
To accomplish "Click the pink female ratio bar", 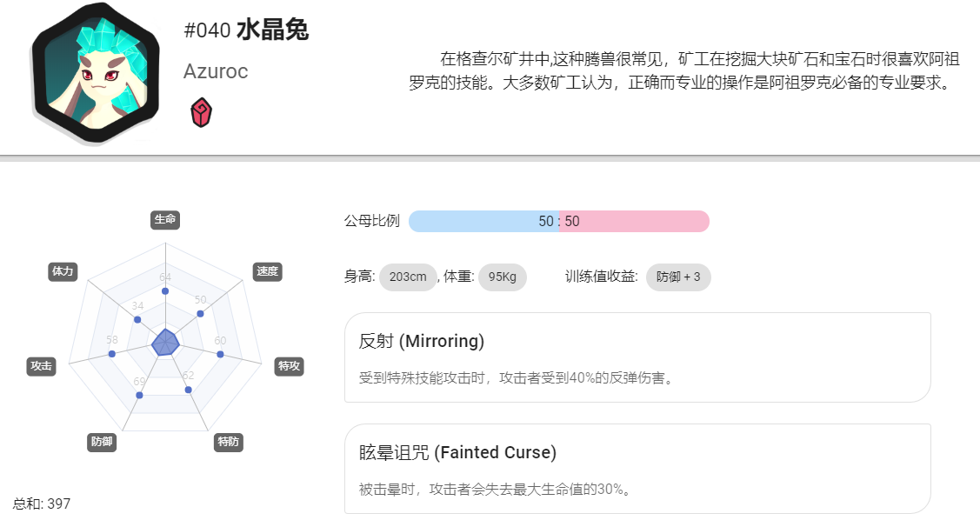I will pyautogui.click(x=635, y=221).
